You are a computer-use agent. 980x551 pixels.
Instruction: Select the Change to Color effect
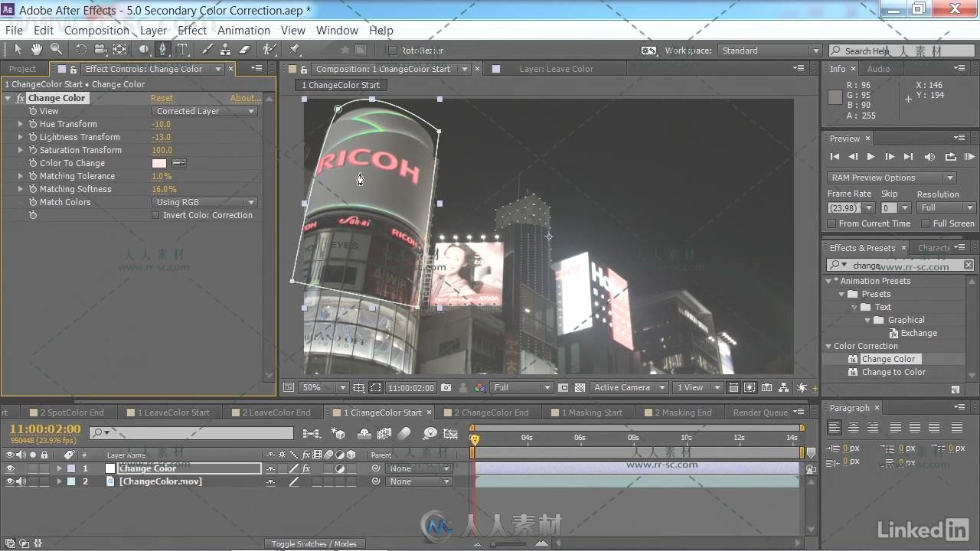[x=893, y=372]
